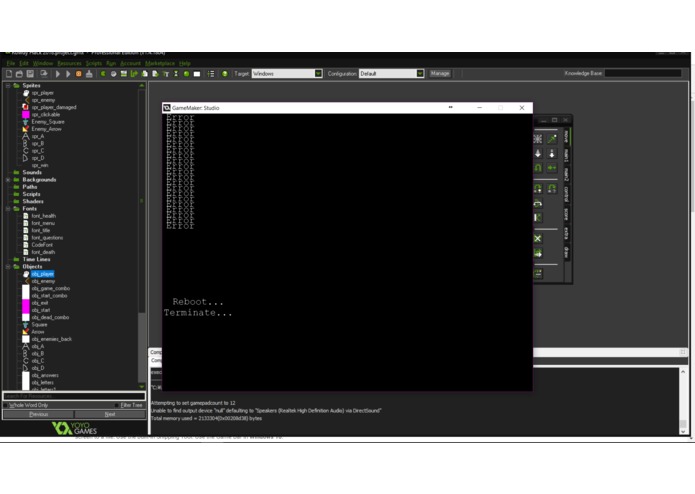Click the Manage configurations button

440,74
